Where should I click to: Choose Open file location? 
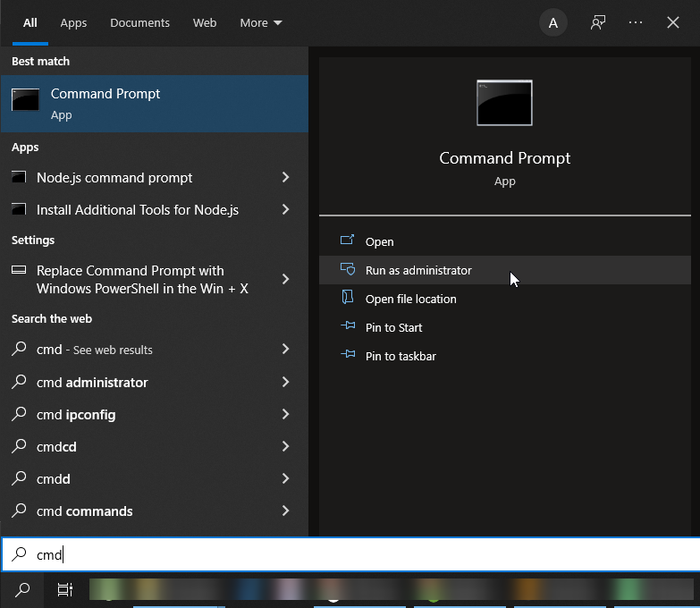(505, 299)
